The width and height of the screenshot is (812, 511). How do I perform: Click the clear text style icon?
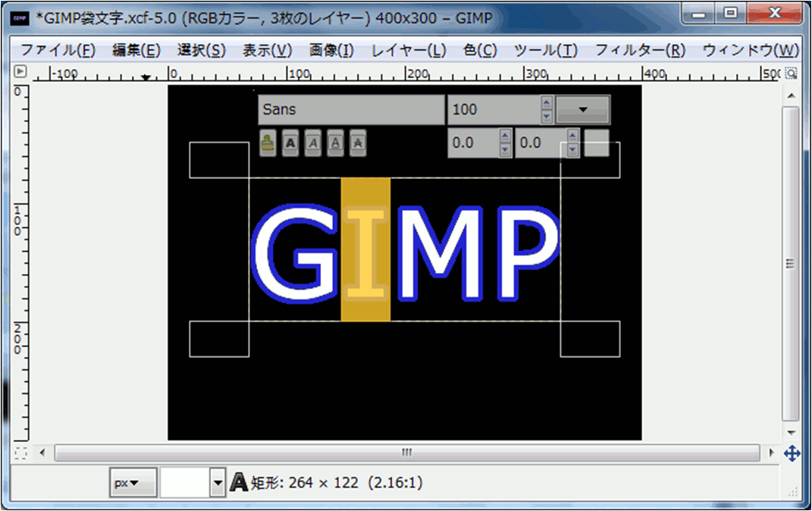coord(268,142)
